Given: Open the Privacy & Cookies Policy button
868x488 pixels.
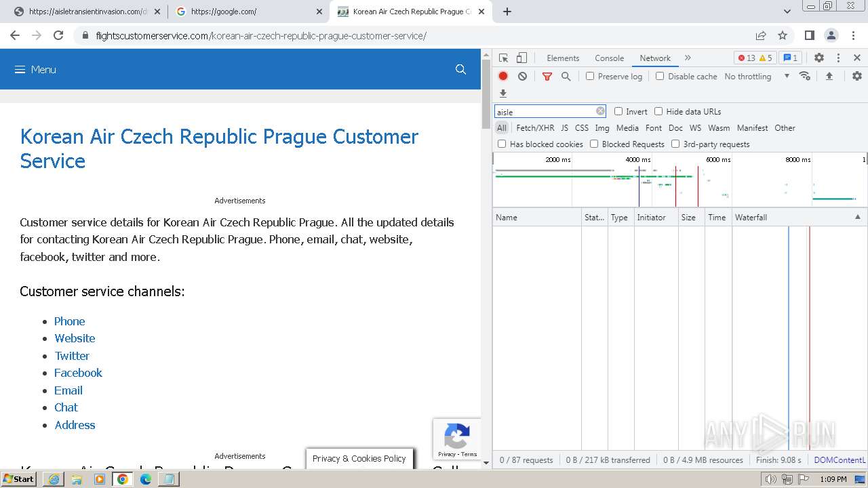Looking at the screenshot, I should pos(359,458).
